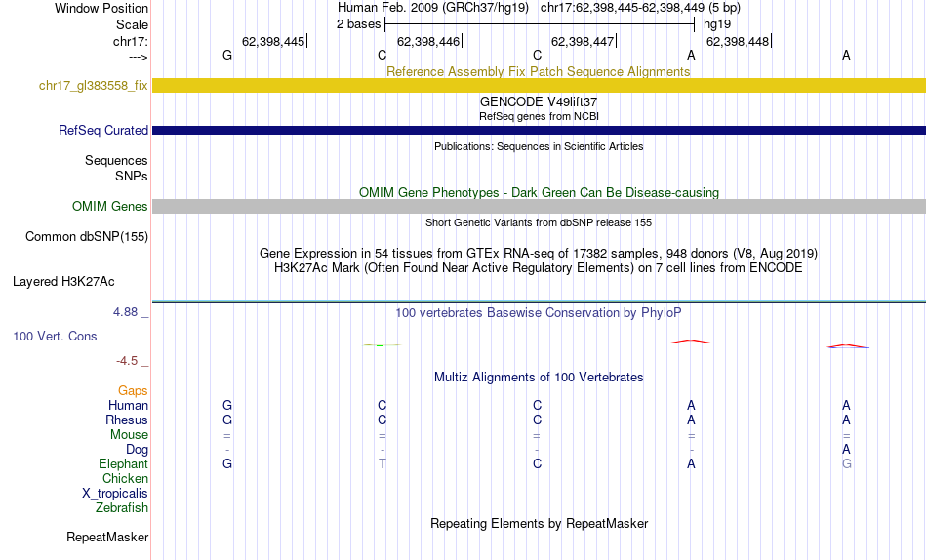Click the Zebrafish species label
Image resolution: width=927 pixels, height=560 pixels.
coord(122,508)
